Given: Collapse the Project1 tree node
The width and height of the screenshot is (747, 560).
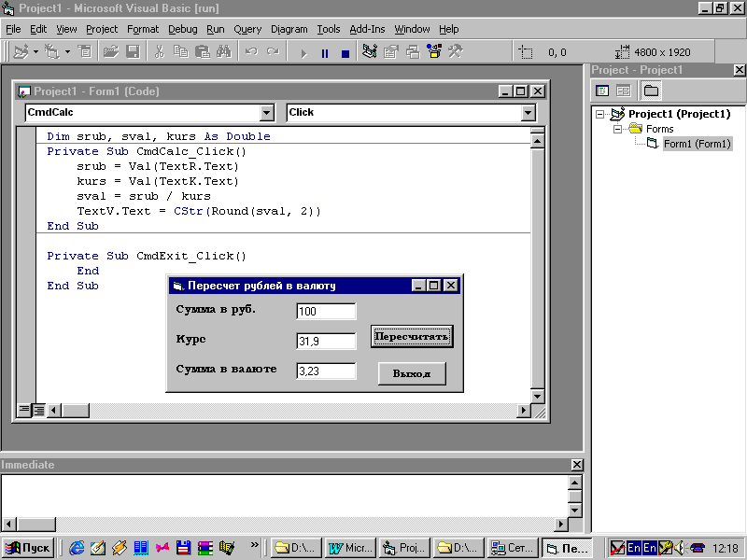Looking at the screenshot, I should 599,114.
